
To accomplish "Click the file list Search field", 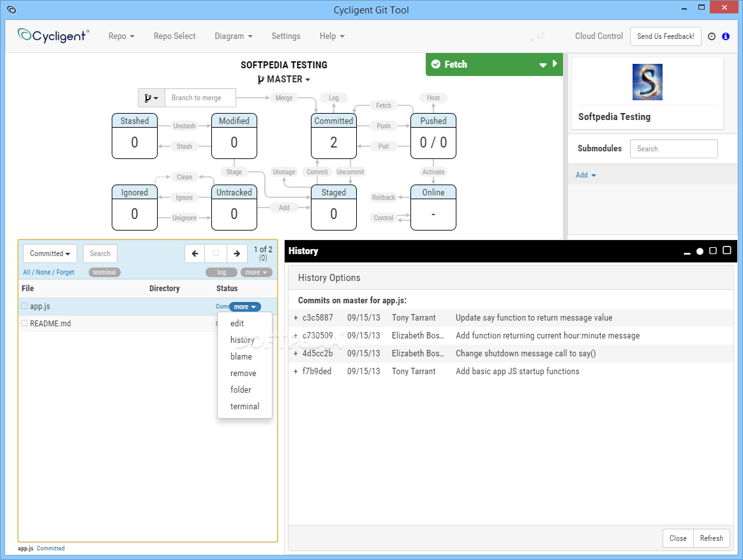I will 100,254.
